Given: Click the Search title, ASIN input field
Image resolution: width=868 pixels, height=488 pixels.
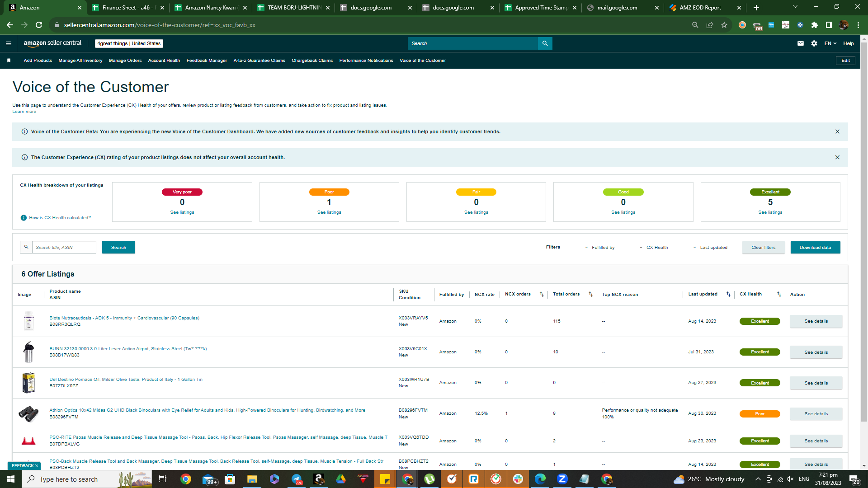Looking at the screenshot, I should click(64, 247).
